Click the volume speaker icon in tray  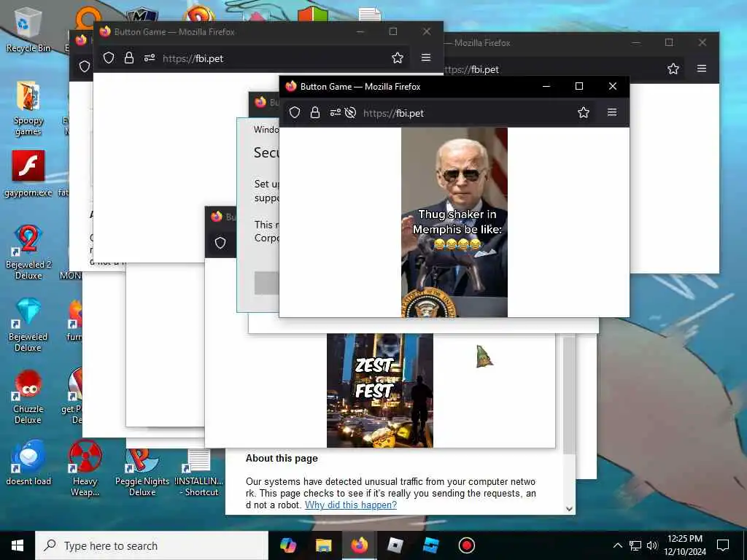pyautogui.click(x=652, y=545)
